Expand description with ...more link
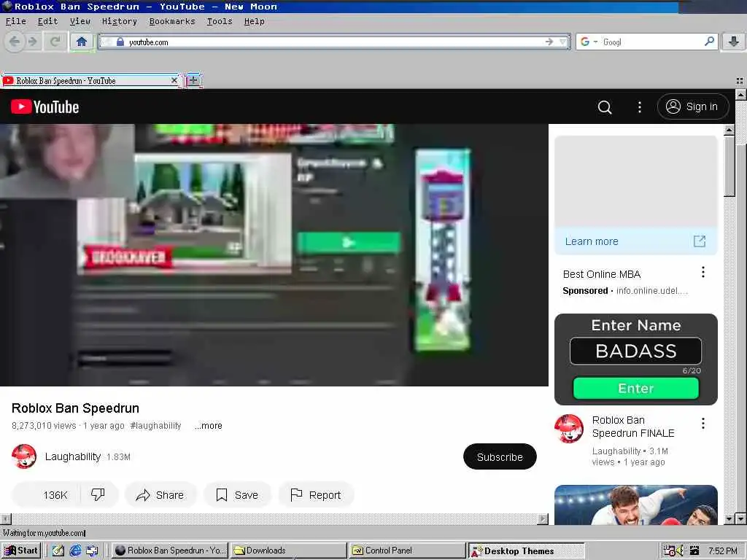The image size is (747, 560). tap(208, 426)
